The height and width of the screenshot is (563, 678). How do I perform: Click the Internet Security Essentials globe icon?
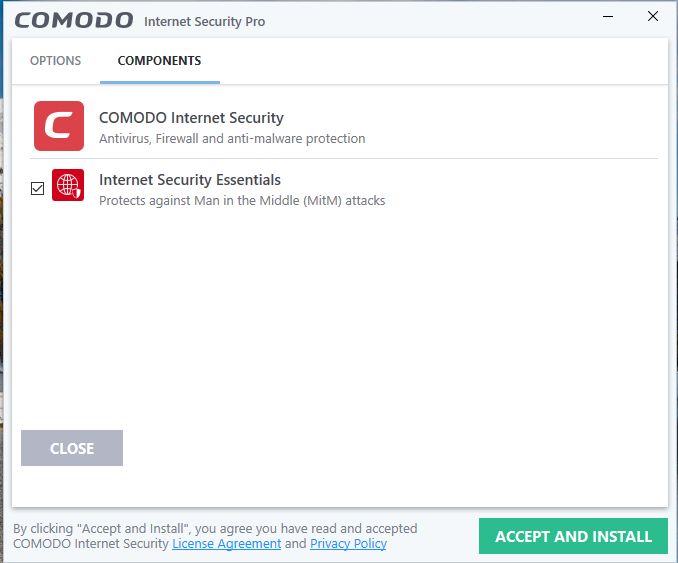click(68, 186)
